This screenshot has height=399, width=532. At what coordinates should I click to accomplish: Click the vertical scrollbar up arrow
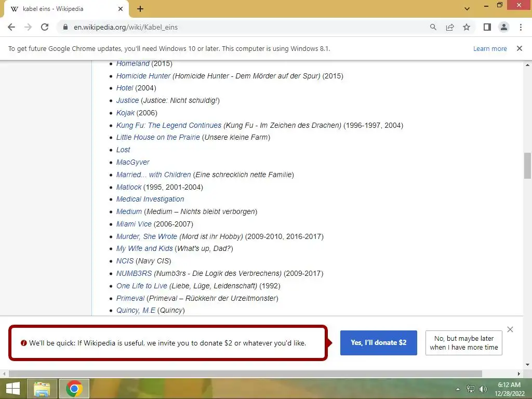click(527, 64)
